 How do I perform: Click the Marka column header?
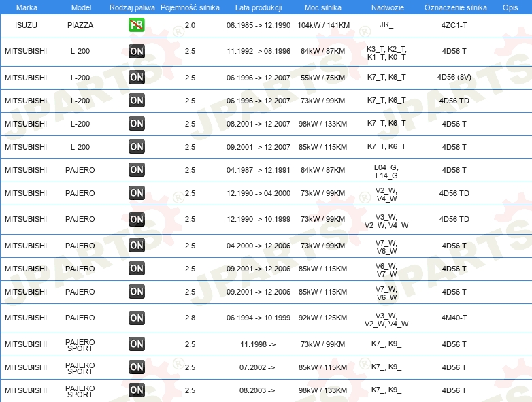[x=27, y=7]
